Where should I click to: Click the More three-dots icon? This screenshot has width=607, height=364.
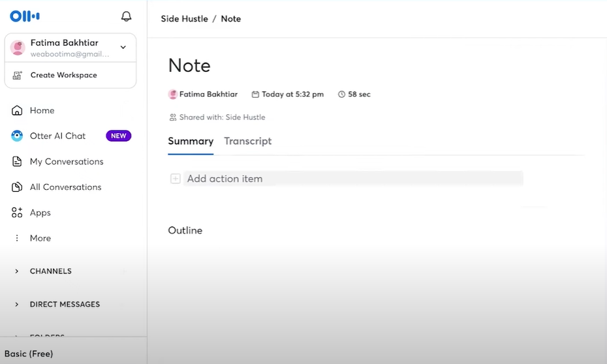tap(17, 238)
